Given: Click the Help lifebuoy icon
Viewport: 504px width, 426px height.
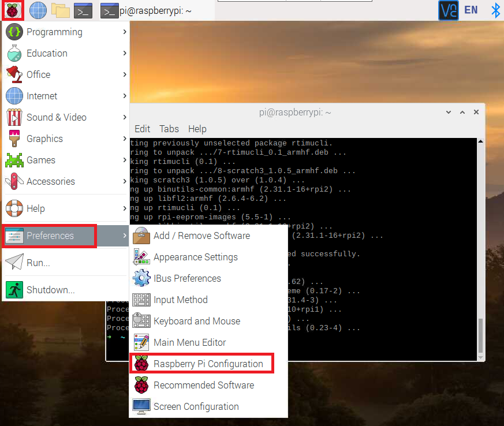Looking at the screenshot, I should click(x=14, y=208).
